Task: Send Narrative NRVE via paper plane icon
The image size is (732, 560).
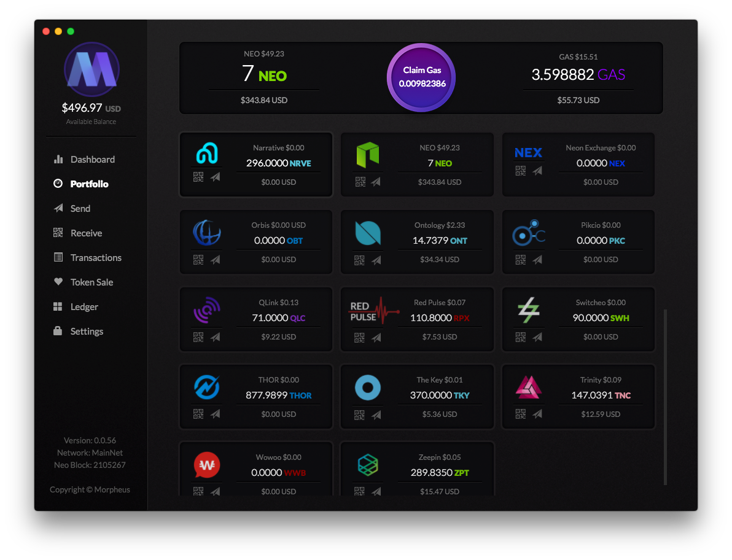Action: 215,177
